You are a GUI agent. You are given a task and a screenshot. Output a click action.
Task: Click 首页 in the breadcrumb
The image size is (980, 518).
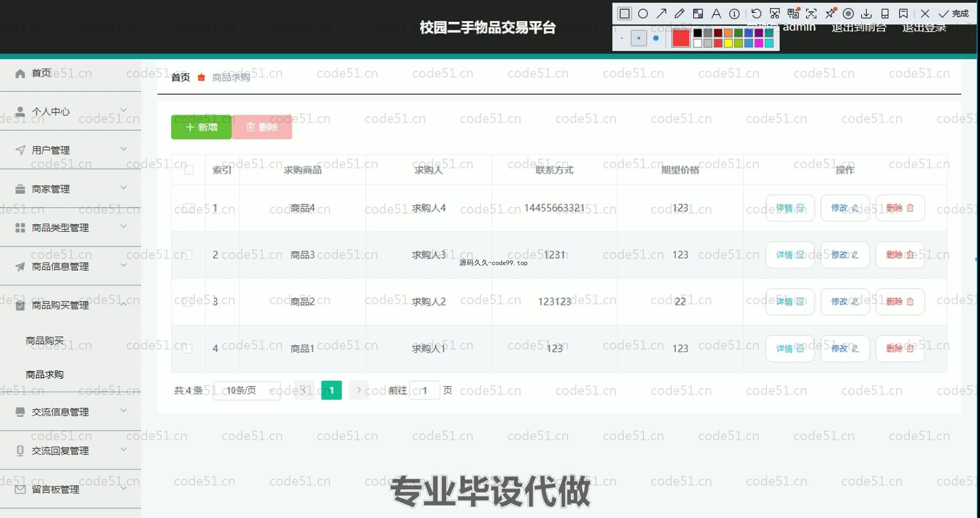[x=181, y=78]
